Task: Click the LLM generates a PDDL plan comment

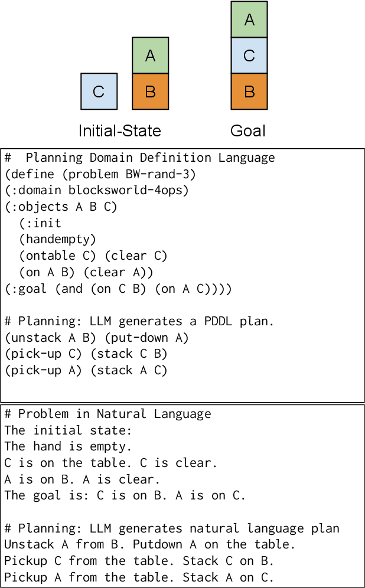Action: (x=139, y=321)
